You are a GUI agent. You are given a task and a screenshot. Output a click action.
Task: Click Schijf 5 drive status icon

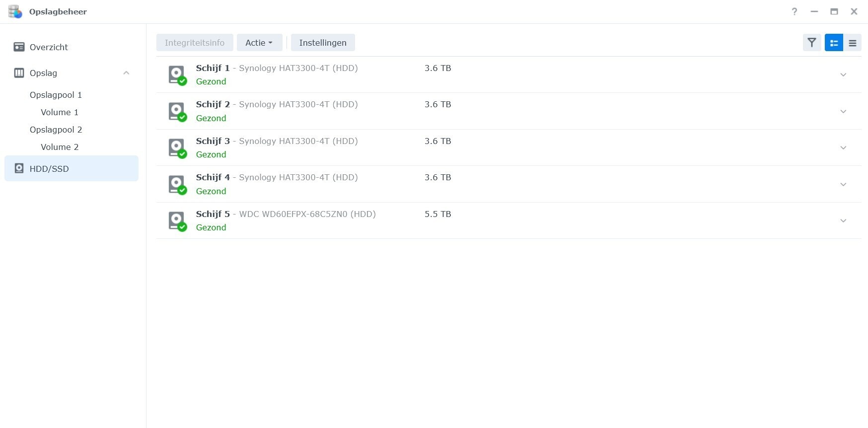[177, 220]
